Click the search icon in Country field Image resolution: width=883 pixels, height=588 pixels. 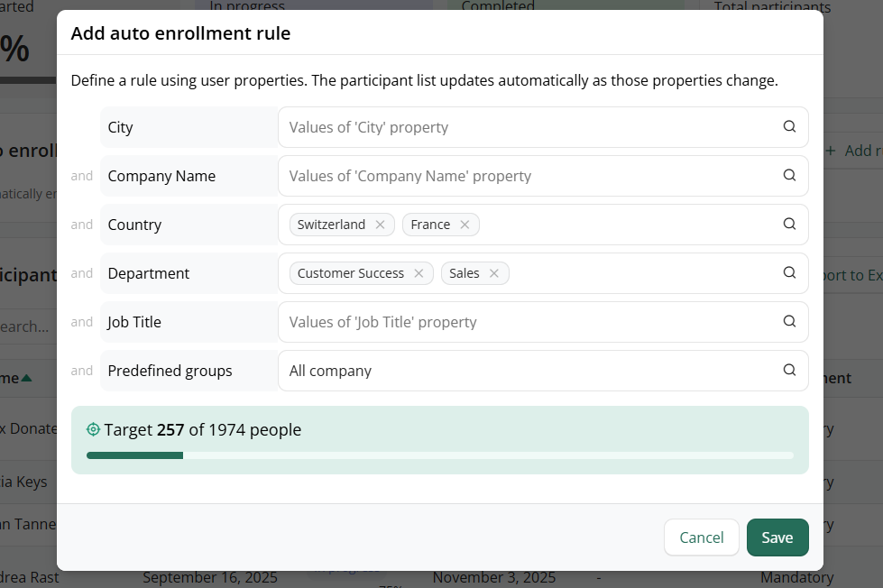pos(789,225)
